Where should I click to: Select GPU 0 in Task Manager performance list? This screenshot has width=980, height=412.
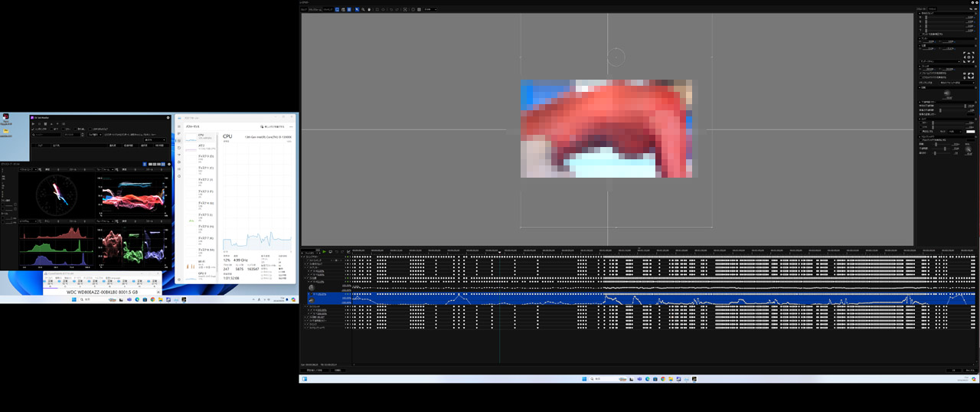[203, 274]
